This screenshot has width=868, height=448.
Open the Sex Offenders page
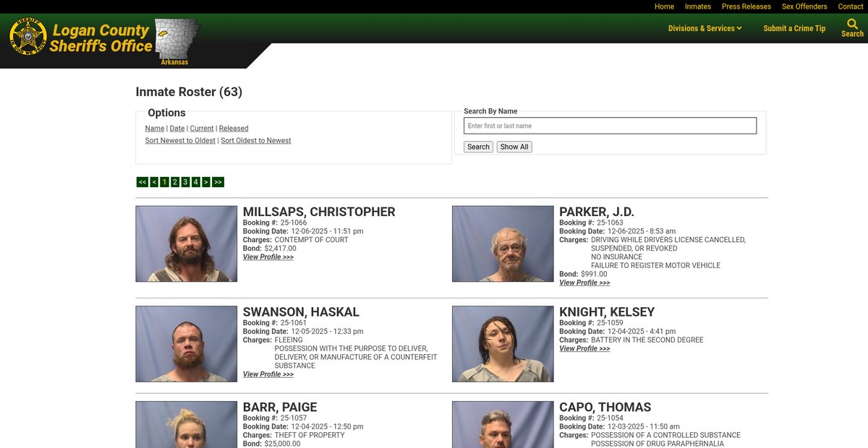(x=804, y=7)
